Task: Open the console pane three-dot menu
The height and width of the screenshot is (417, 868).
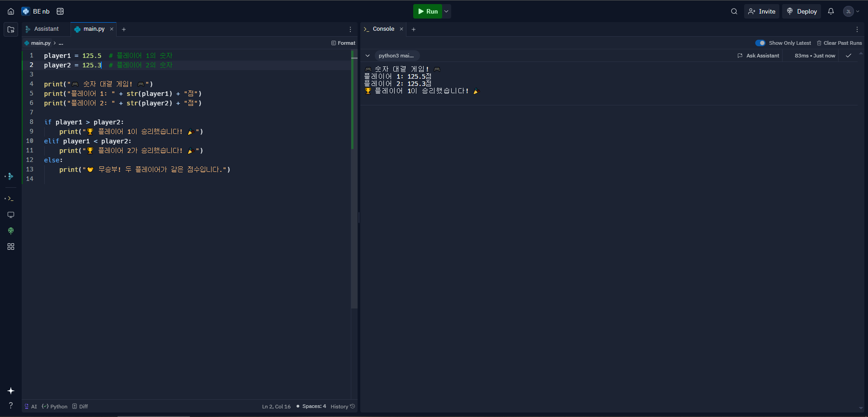Action: pyautogui.click(x=857, y=29)
